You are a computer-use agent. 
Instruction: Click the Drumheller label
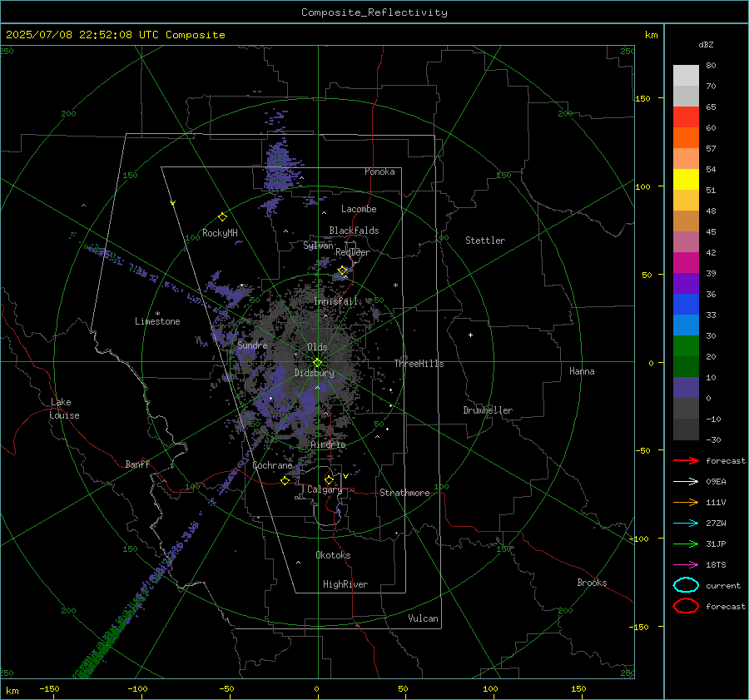[x=488, y=410]
